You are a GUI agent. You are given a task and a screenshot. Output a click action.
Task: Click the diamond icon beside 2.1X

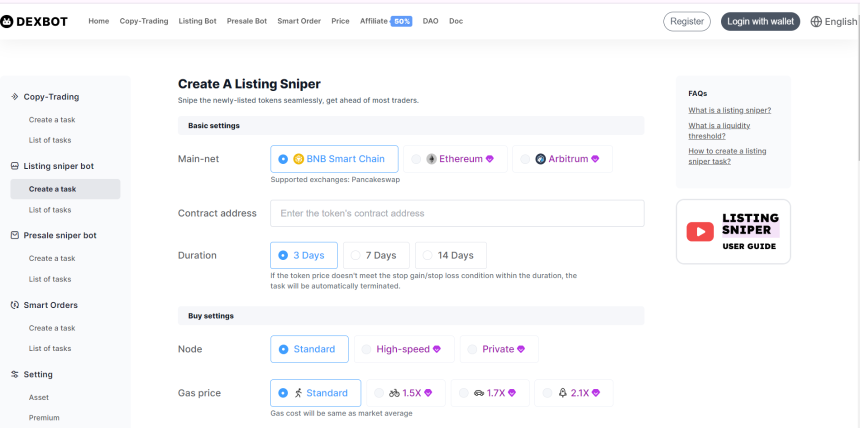pos(596,393)
